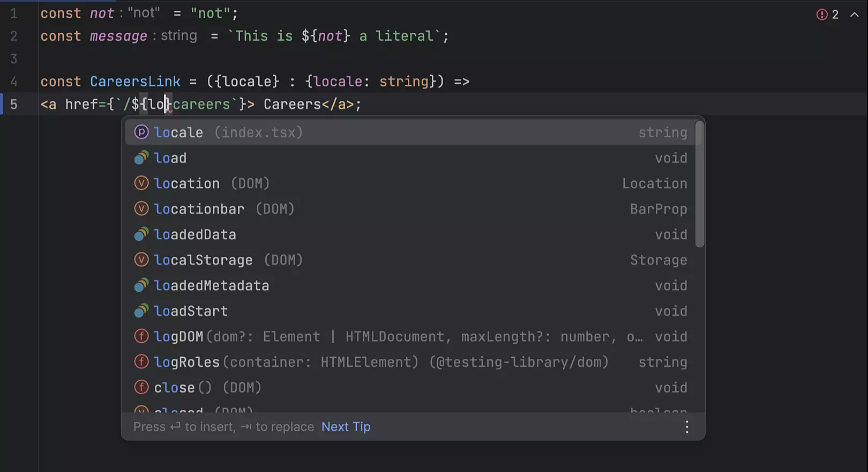Click the variable icon next to 'localStorage'

[141, 260]
